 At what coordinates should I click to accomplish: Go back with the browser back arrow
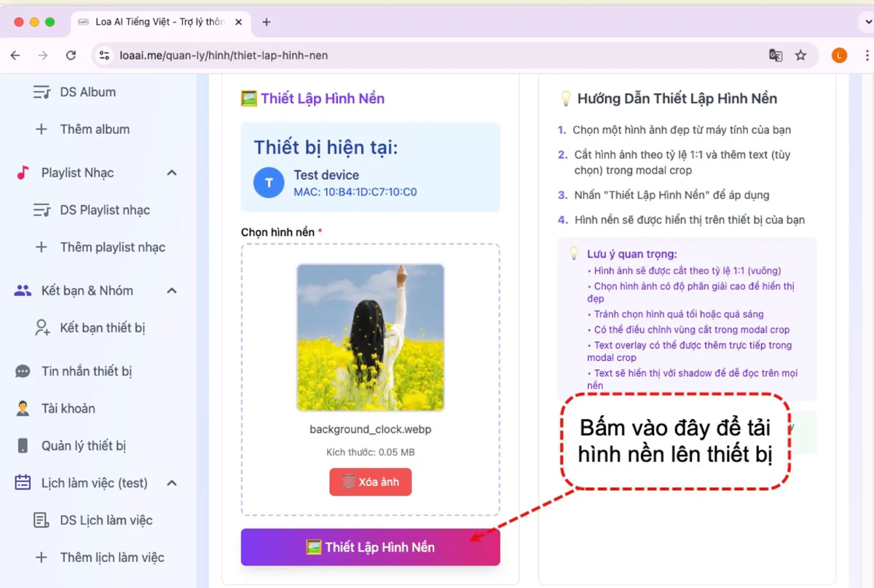point(15,55)
